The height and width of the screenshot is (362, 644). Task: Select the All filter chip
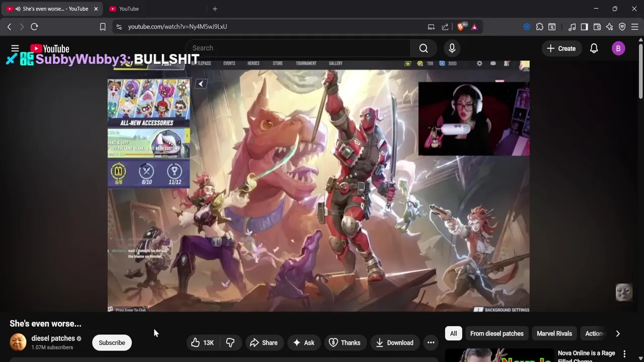[x=453, y=333]
